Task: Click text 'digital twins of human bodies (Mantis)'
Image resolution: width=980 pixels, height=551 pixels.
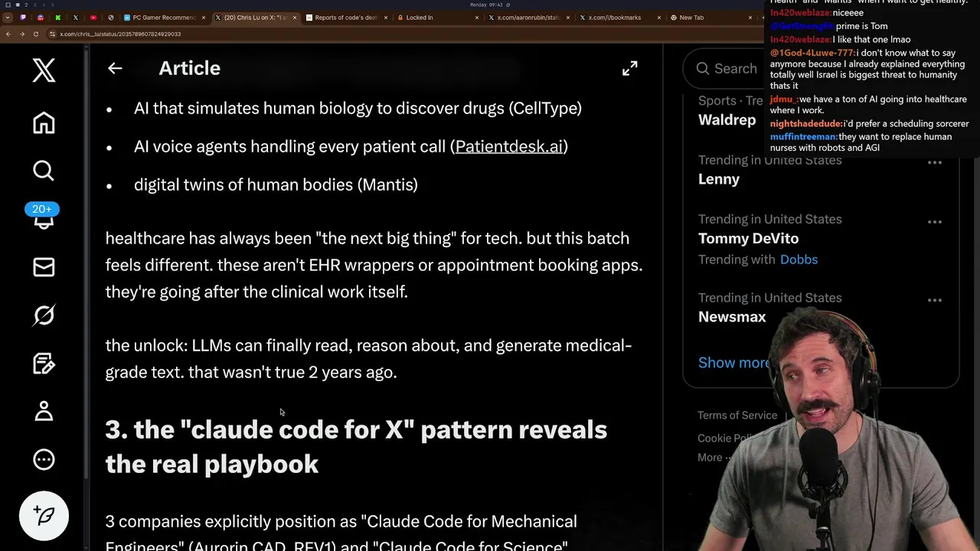Action: tap(276, 184)
